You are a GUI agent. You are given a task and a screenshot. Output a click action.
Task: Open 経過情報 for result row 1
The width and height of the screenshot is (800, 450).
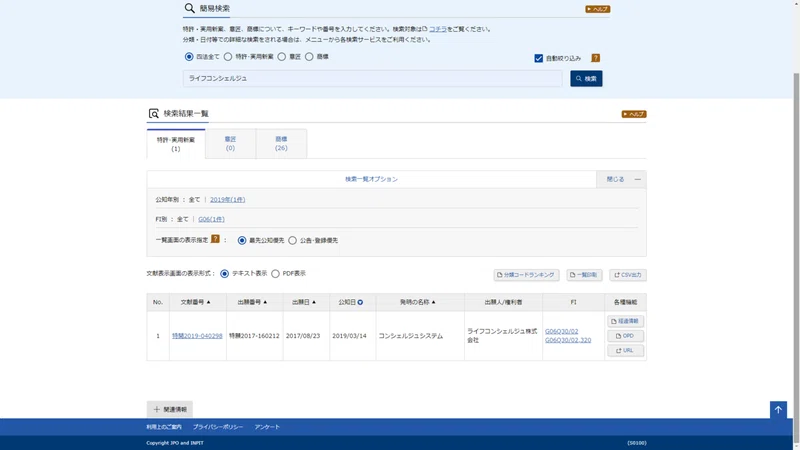tap(626, 321)
